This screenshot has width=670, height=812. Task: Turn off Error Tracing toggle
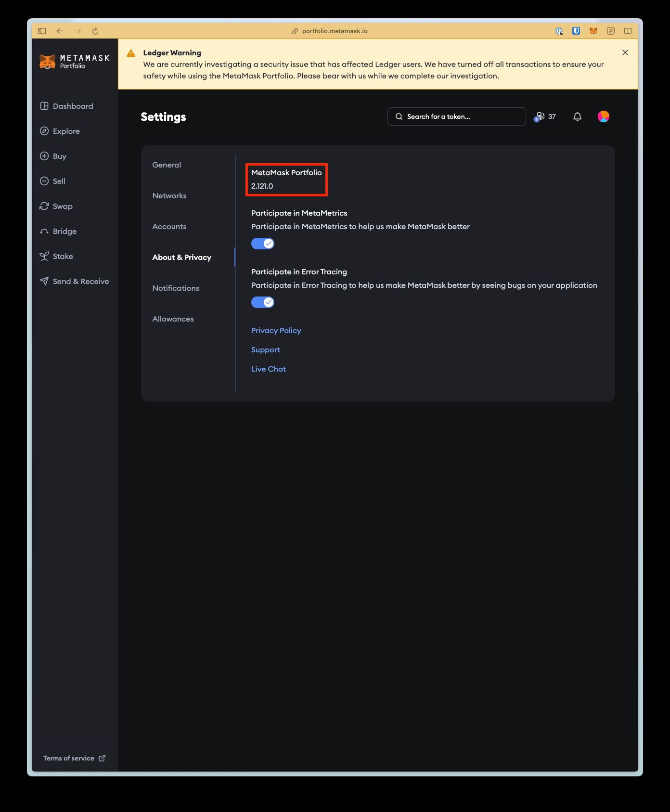[x=263, y=302]
